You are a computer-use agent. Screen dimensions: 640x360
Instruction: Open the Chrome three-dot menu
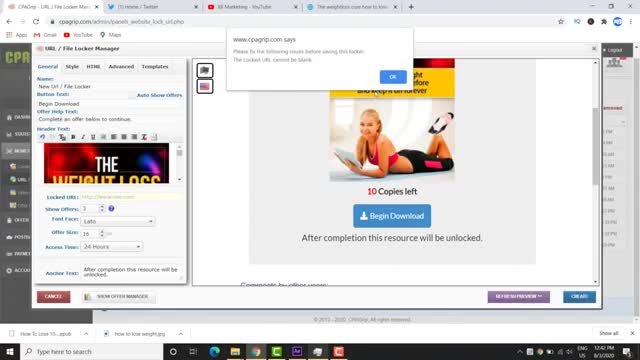point(631,22)
